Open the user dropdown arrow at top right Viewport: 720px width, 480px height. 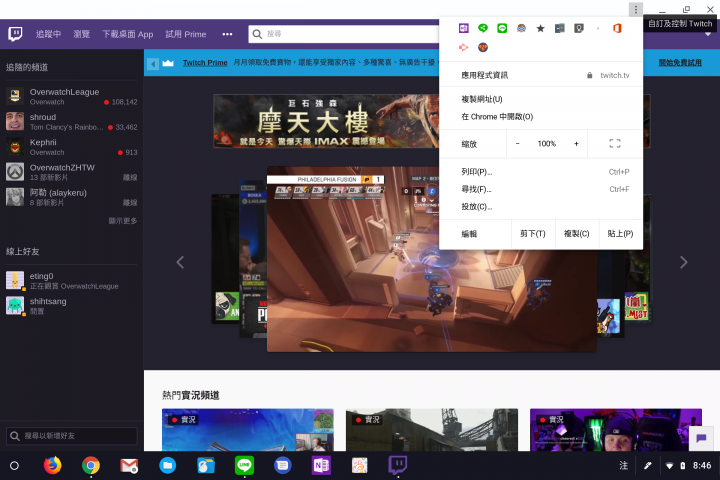click(x=708, y=34)
